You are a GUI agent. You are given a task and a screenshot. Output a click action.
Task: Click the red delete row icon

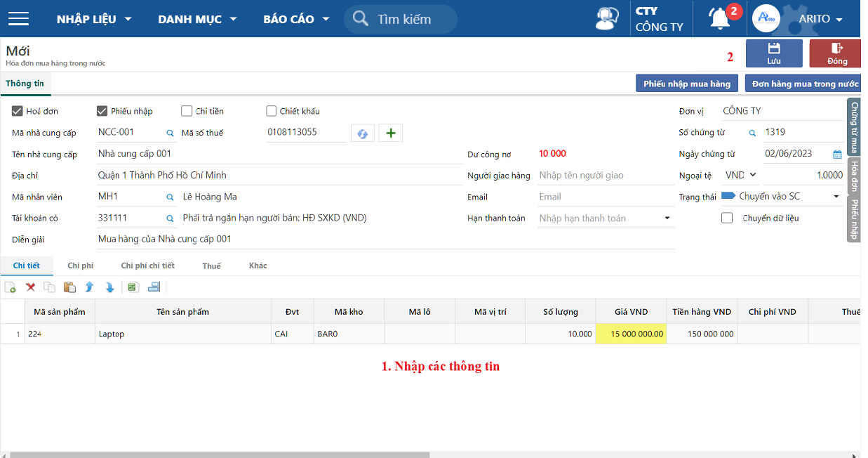(x=30, y=287)
